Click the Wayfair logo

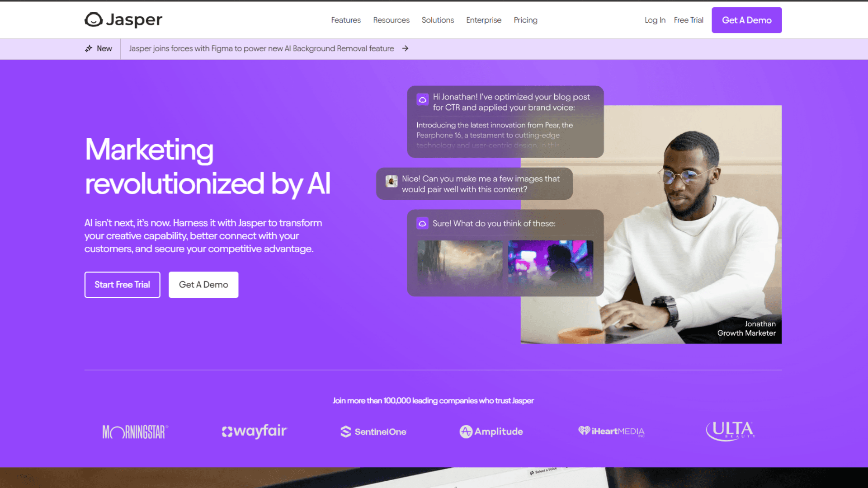pyautogui.click(x=254, y=431)
